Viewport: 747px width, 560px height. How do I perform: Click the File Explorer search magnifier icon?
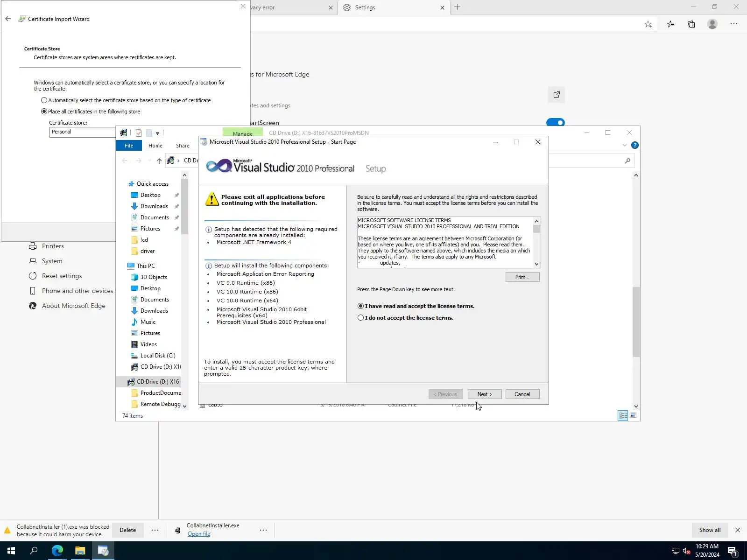click(627, 161)
